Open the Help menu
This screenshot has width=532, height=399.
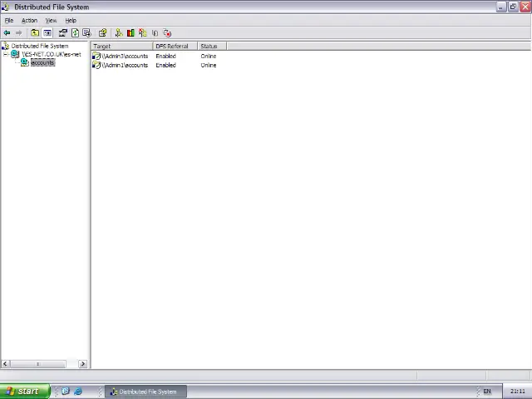[71, 20]
